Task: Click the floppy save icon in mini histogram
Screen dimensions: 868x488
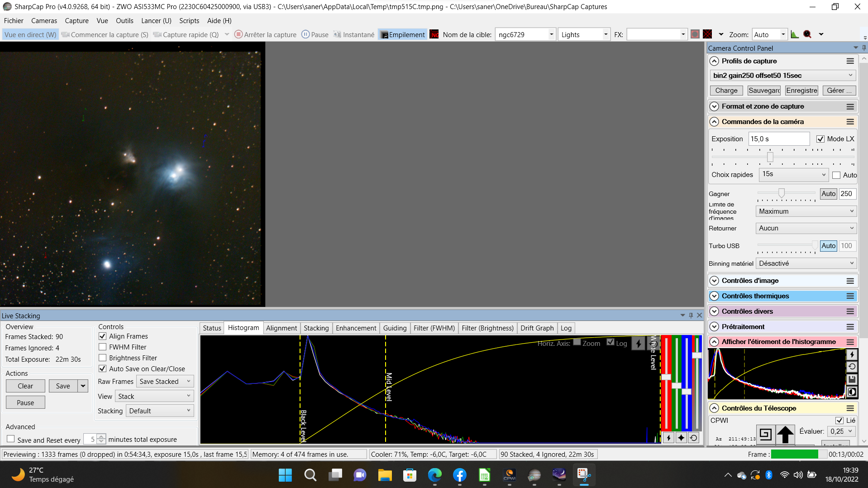Action: (x=852, y=379)
